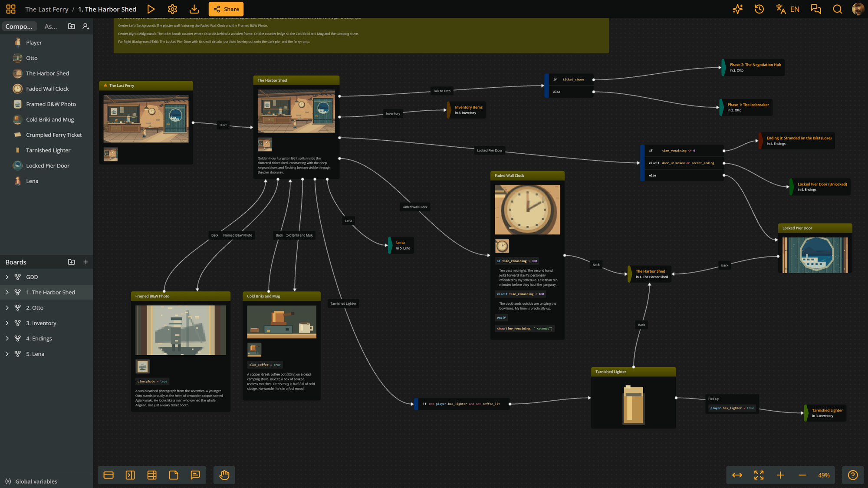Select the Faded Wall Clock component

click(46, 89)
